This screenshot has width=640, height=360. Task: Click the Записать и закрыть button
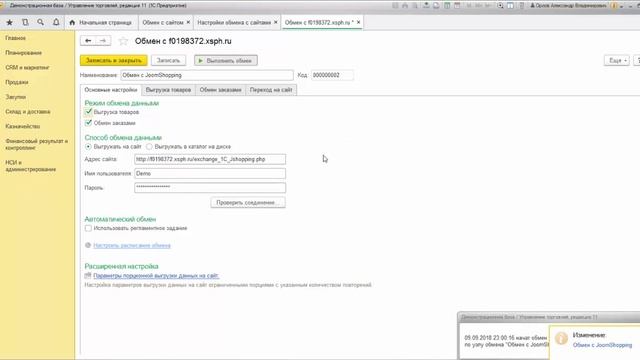click(113, 60)
